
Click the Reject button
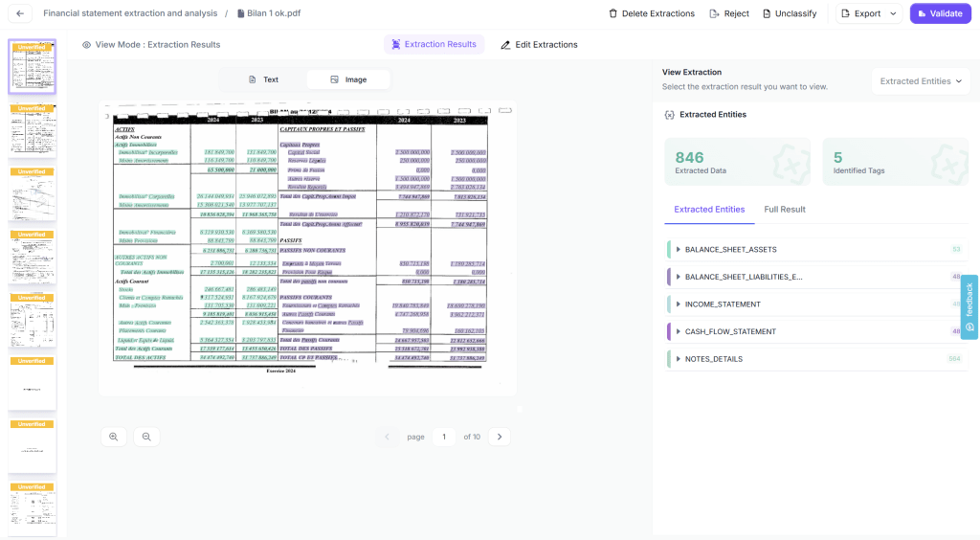click(x=729, y=13)
